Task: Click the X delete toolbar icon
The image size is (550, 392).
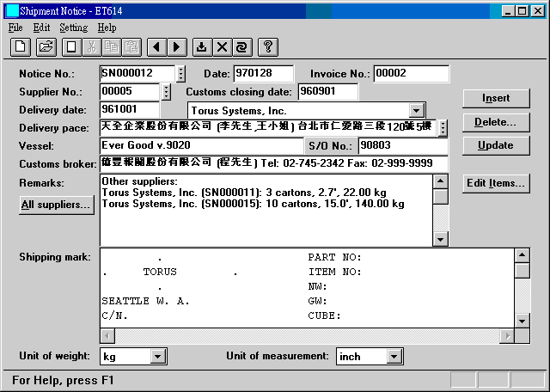Action: coord(222,46)
